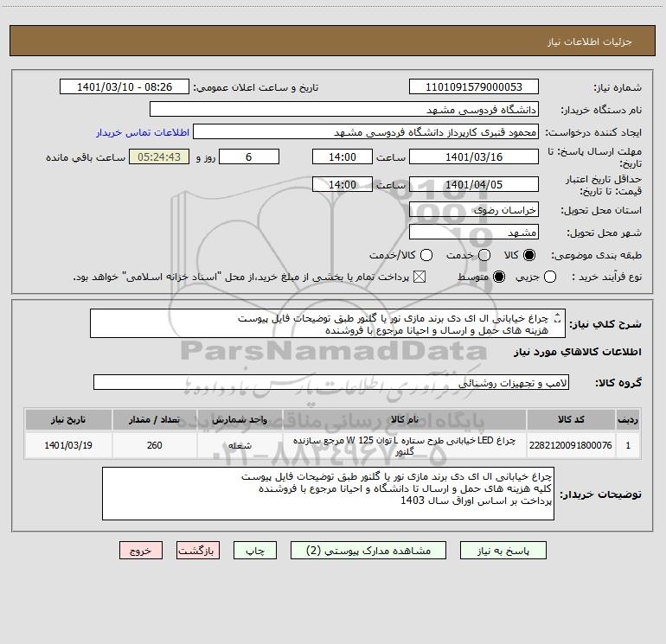Click the price validity date 1401/04/05
The width and height of the screenshot is (666, 644).
pos(474,184)
